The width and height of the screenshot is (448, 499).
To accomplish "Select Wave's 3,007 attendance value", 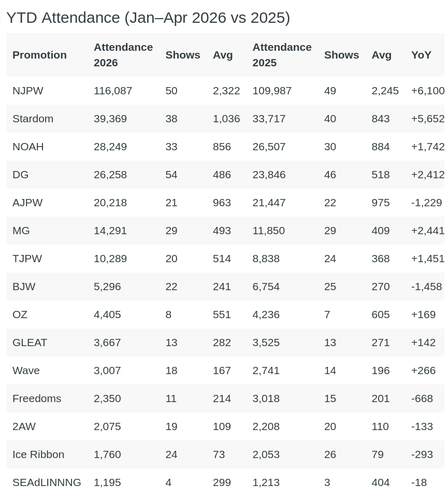I will 107,370.
